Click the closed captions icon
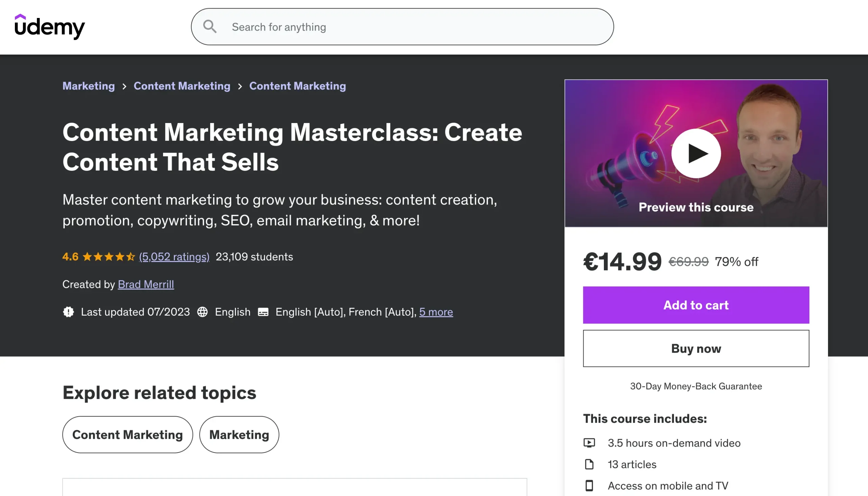Image resolution: width=868 pixels, height=496 pixels. point(263,312)
